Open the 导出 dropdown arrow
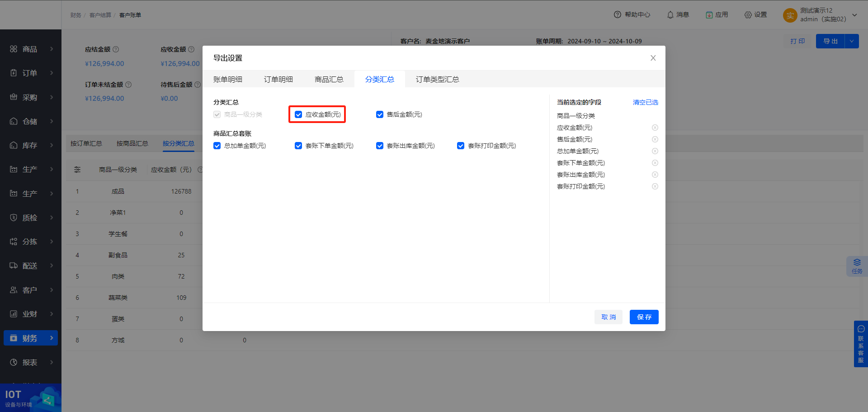 pyautogui.click(x=852, y=41)
